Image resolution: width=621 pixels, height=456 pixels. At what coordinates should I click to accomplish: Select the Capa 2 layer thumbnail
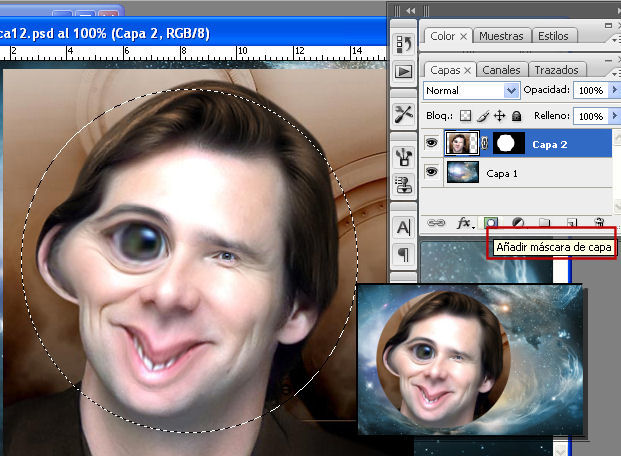(462, 143)
